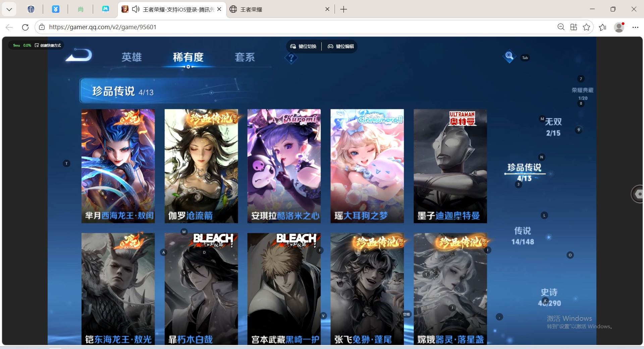Select the 传说 14/148 category
Image resolution: width=644 pixels, height=349 pixels.
tap(523, 236)
